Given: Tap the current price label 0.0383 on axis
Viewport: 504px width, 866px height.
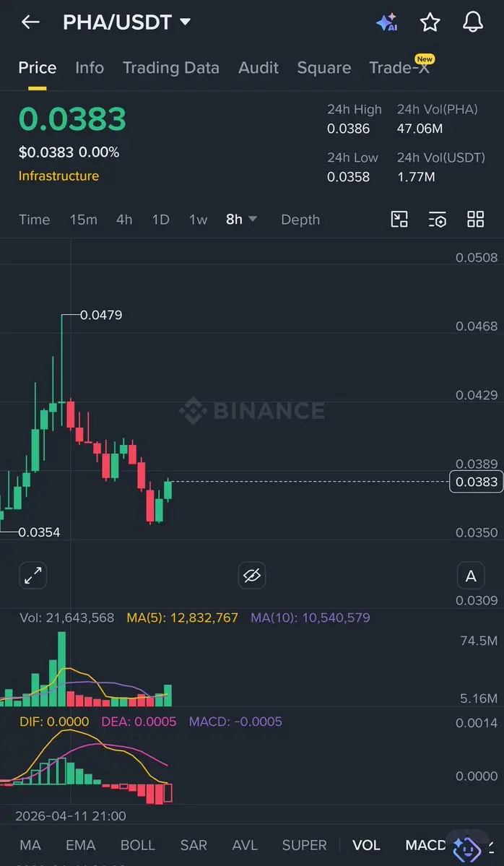Looking at the screenshot, I should click(x=477, y=482).
